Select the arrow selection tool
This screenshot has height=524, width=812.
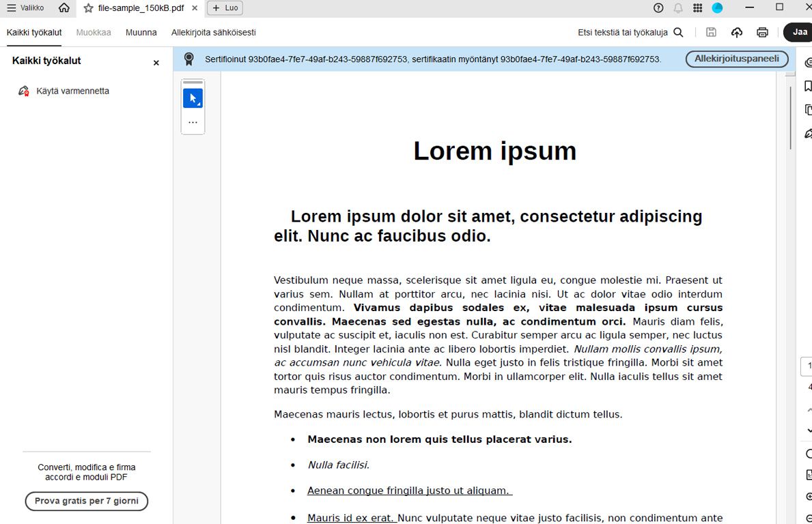[193, 97]
